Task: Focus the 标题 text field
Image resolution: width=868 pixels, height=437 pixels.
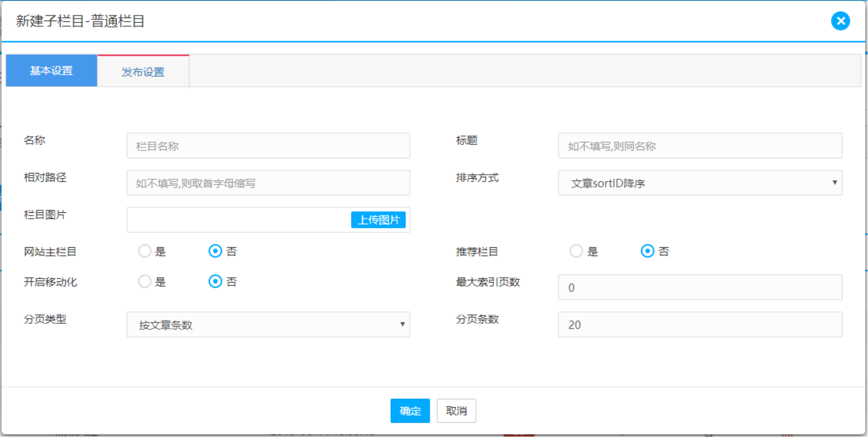Action: coord(700,146)
